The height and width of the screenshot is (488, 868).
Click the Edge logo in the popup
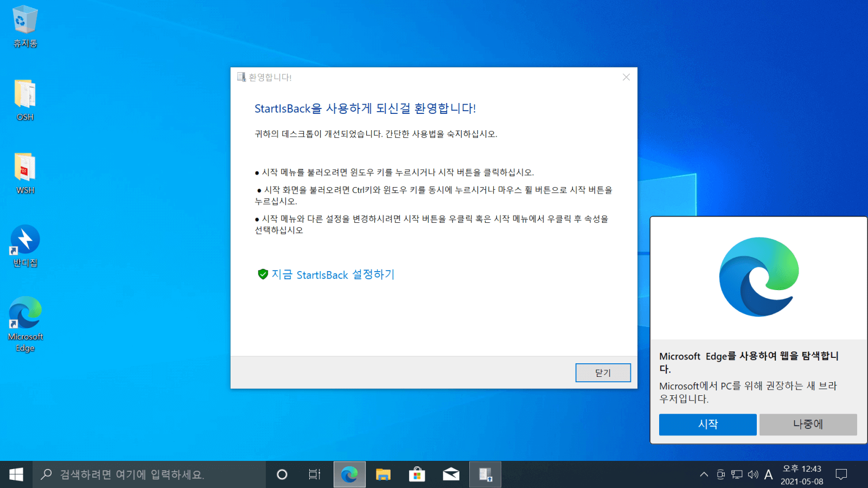(x=759, y=277)
